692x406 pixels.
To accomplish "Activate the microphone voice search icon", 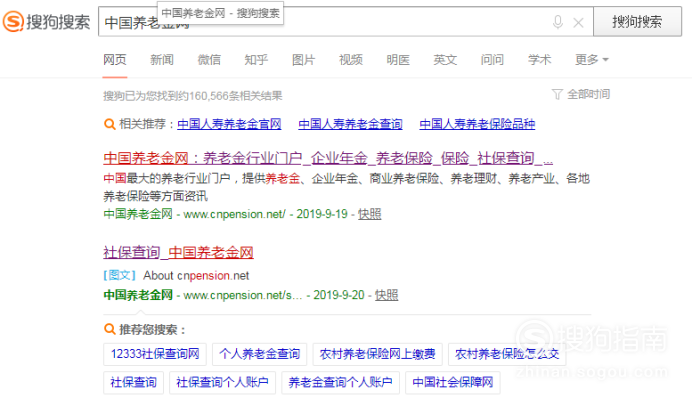I will pos(558,22).
